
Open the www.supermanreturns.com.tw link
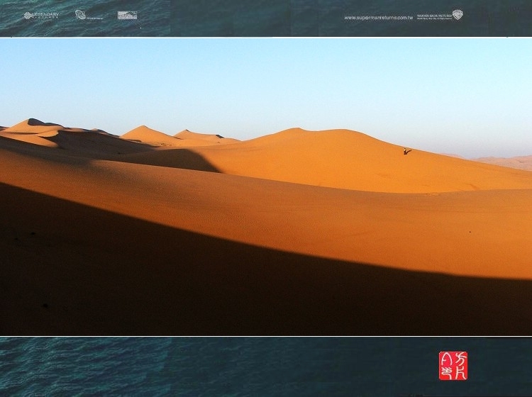pos(378,18)
